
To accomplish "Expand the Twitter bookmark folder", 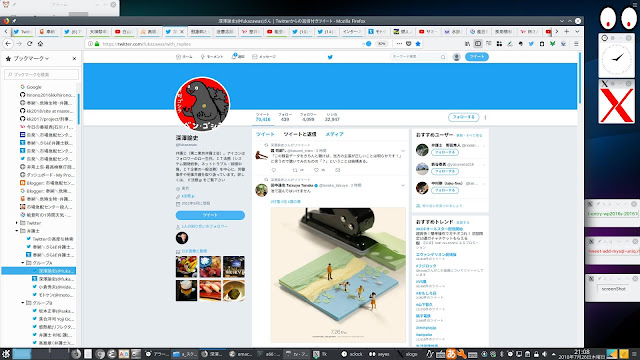I will point(17,223).
